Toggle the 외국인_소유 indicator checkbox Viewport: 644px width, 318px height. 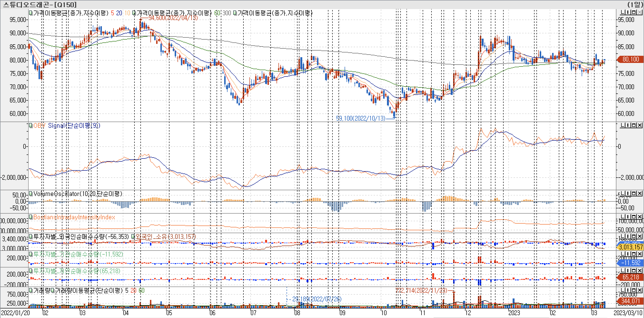tap(133, 236)
